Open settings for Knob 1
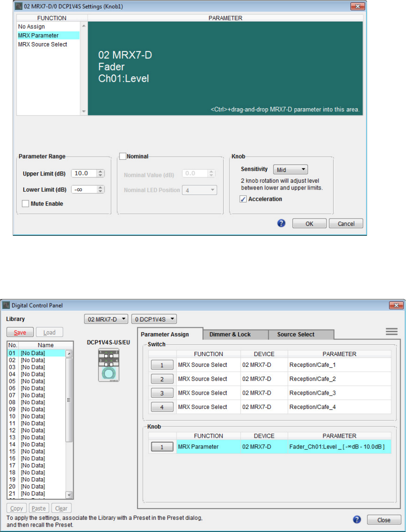This screenshot has height=532, width=406. pos(162,447)
